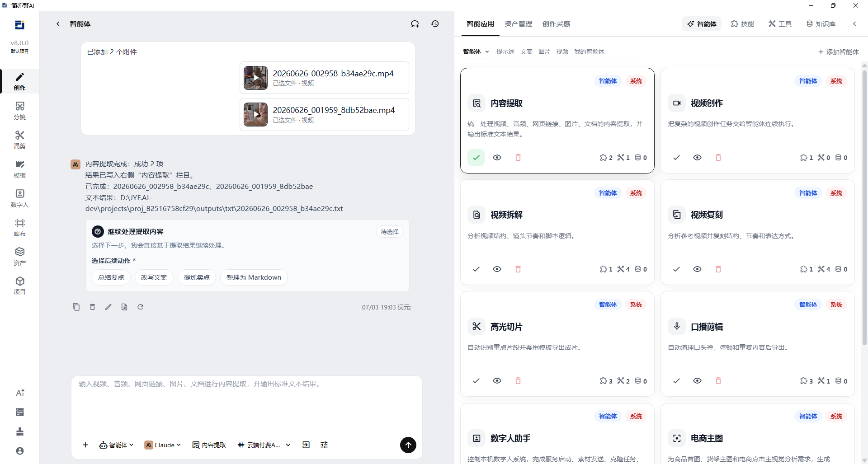The width and height of the screenshot is (868, 464).
Task: Delete the 视频拆解 agent card
Action: pyautogui.click(x=518, y=269)
